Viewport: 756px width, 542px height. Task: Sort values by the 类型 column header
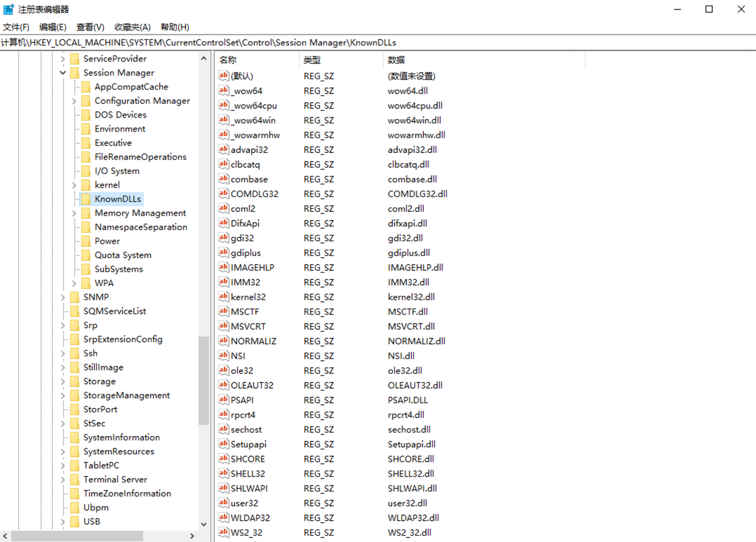pos(341,60)
